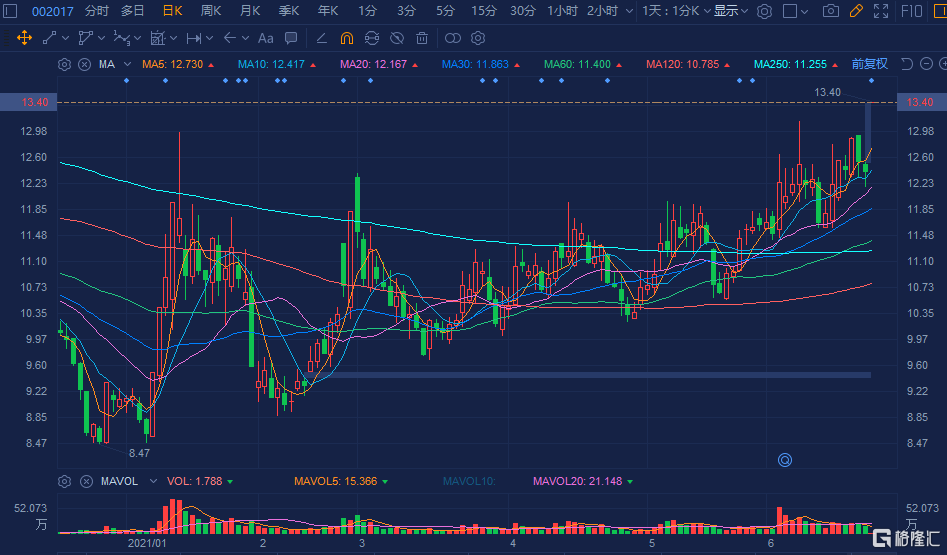Click MA5 orange moving average label
The height and width of the screenshot is (555, 947).
click(x=174, y=64)
